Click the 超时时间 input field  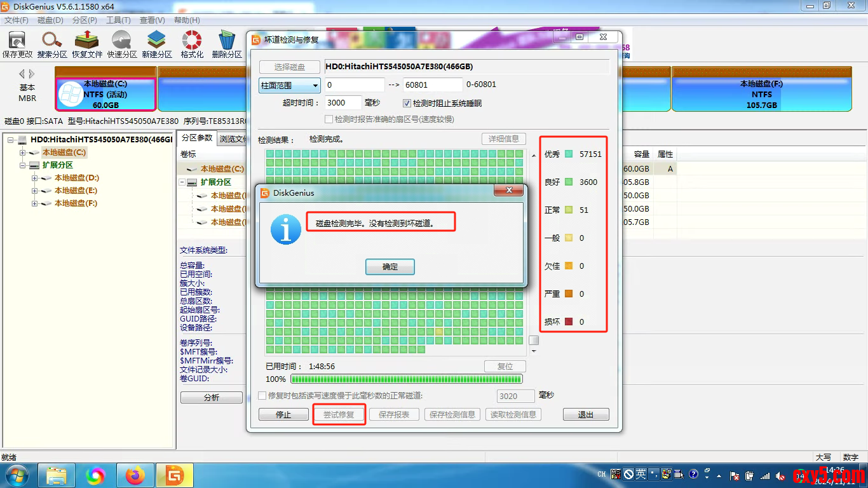[x=343, y=103]
